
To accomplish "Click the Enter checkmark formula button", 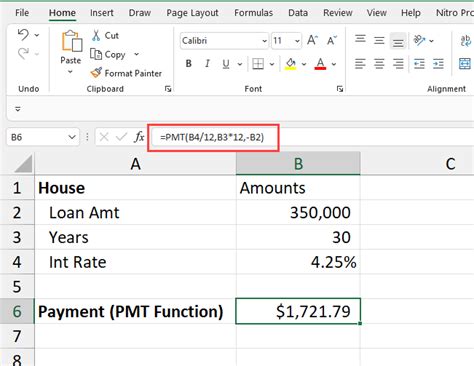I will click(x=121, y=137).
